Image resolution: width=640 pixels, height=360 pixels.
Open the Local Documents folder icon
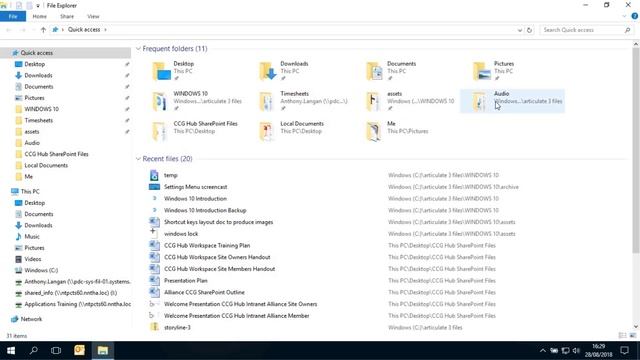(x=267, y=131)
